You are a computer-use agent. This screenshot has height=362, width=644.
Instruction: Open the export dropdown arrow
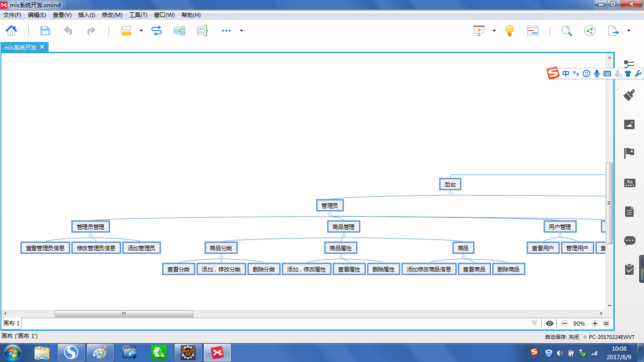click(628, 31)
